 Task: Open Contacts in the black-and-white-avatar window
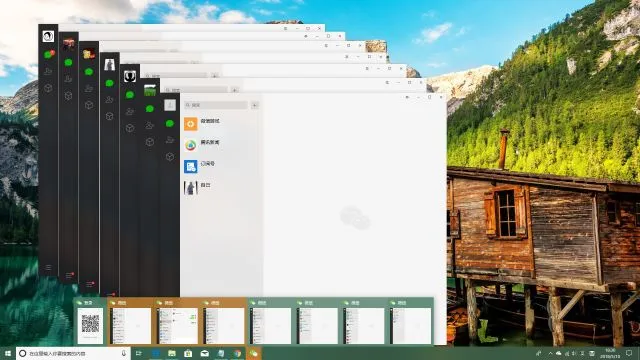coord(130,111)
